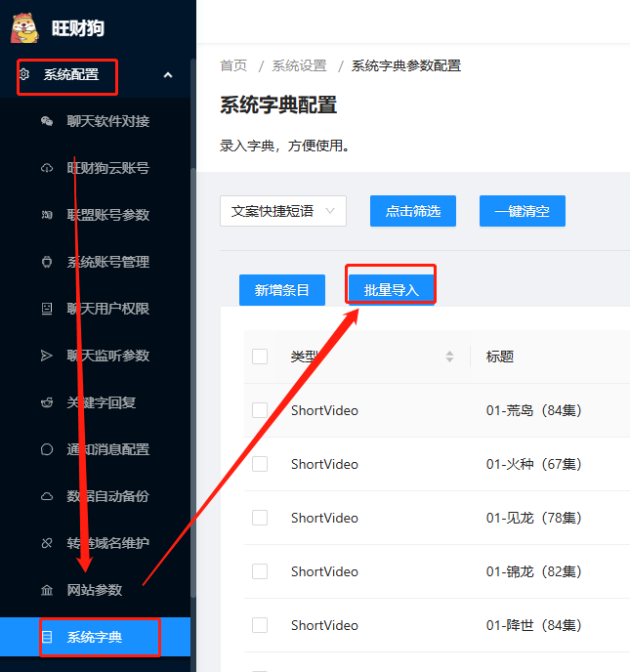Viewport: 630px width, 672px height.
Task: Click the 聊天软件对接 chat bubble icon
Action: (x=47, y=122)
